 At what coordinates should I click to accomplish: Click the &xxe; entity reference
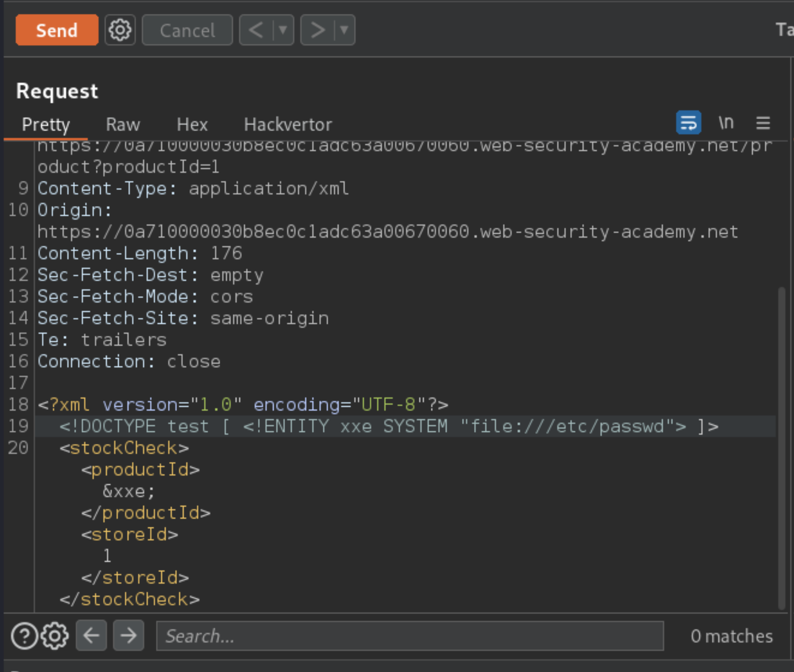coord(129,491)
